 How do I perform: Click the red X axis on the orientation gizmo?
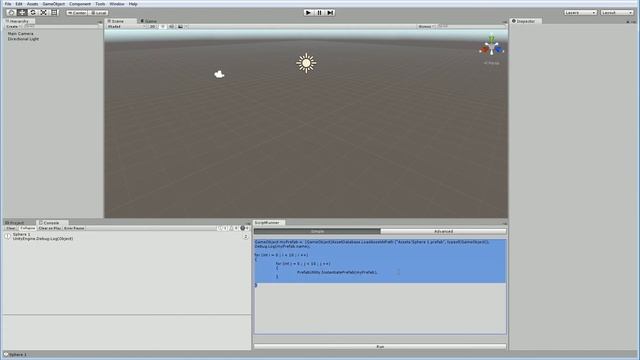coord(484,50)
